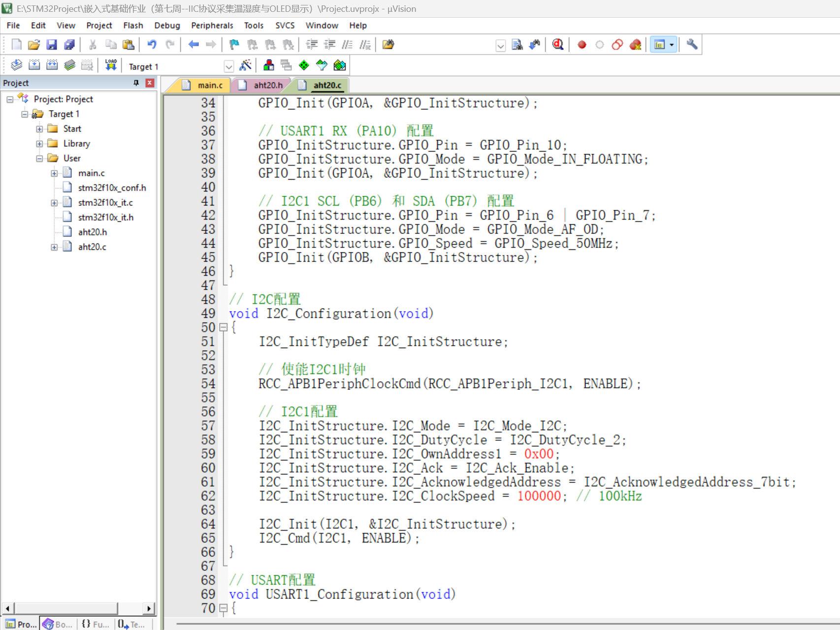840x630 pixels.
Task: Cut selection with scissors icon
Action: point(93,45)
